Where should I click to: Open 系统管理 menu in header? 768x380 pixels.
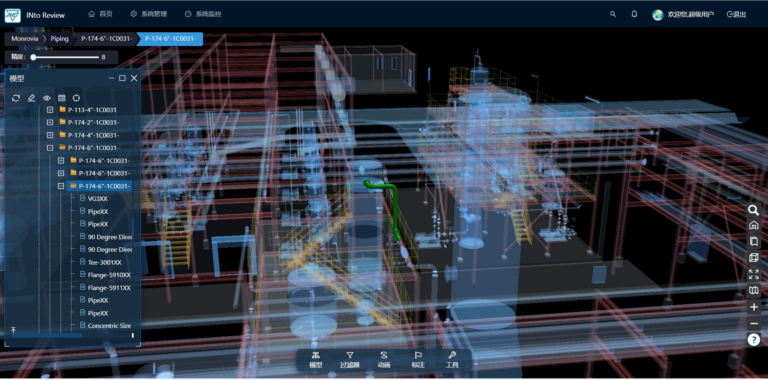click(149, 14)
